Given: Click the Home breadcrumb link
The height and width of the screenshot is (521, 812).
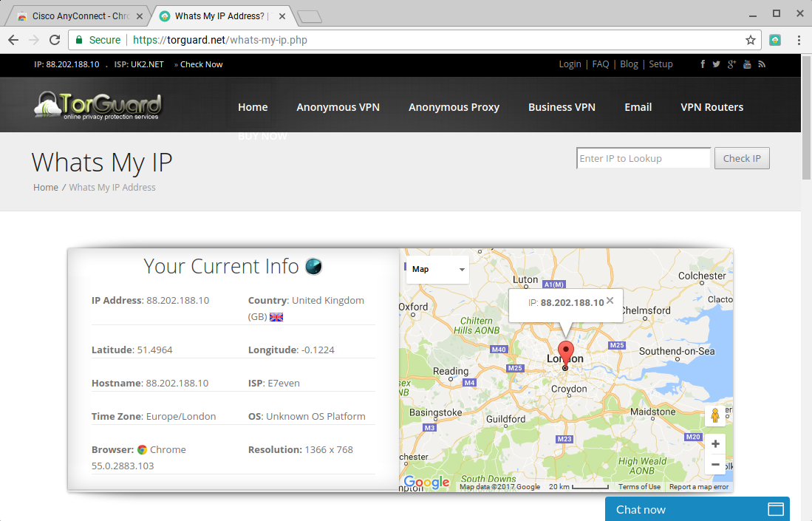Looking at the screenshot, I should click(46, 188).
